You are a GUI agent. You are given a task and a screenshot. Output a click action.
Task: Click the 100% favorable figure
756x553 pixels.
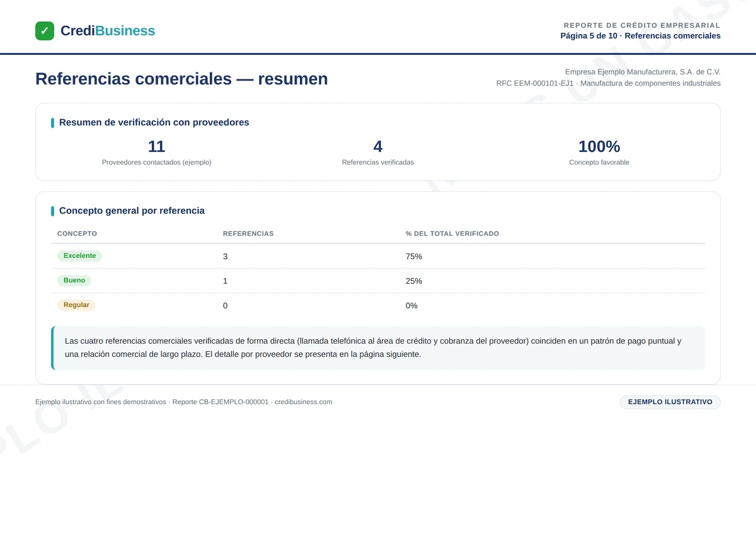click(x=599, y=146)
